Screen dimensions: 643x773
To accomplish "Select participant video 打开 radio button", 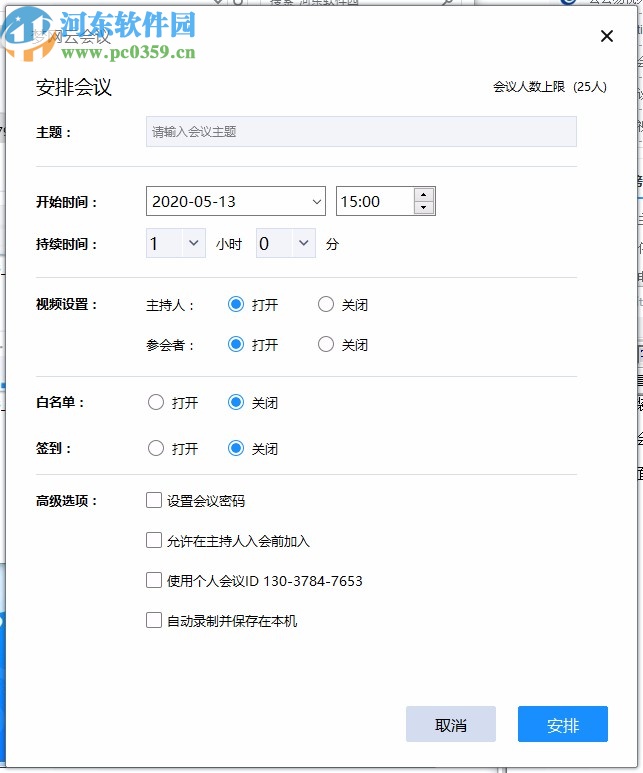I will tap(236, 344).
